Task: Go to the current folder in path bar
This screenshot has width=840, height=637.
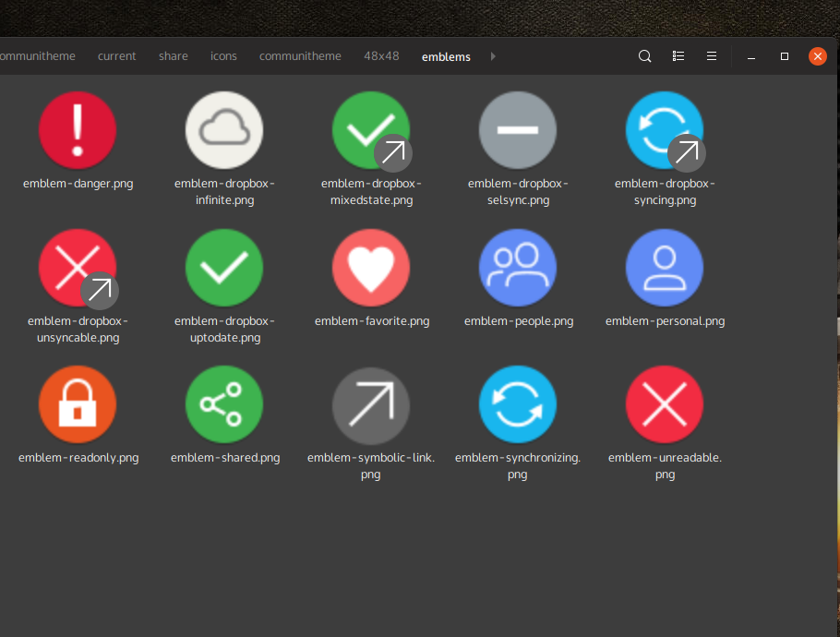Action: [117, 56]
